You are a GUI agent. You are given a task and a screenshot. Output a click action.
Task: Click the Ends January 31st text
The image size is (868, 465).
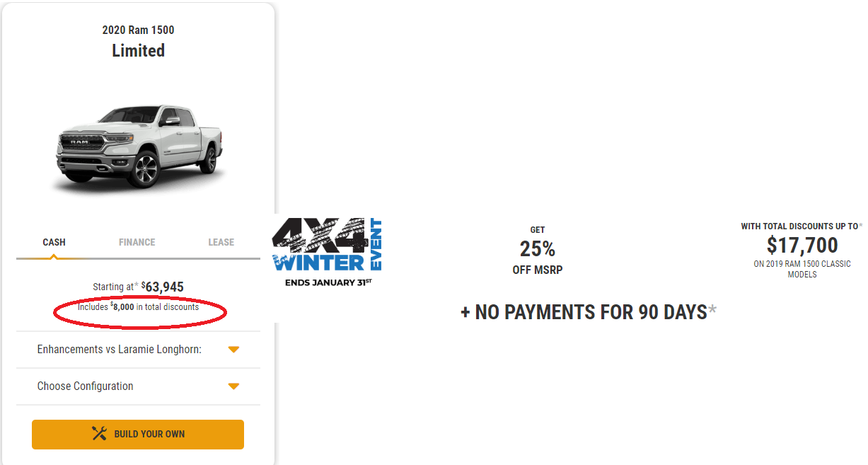coord(328,282)
